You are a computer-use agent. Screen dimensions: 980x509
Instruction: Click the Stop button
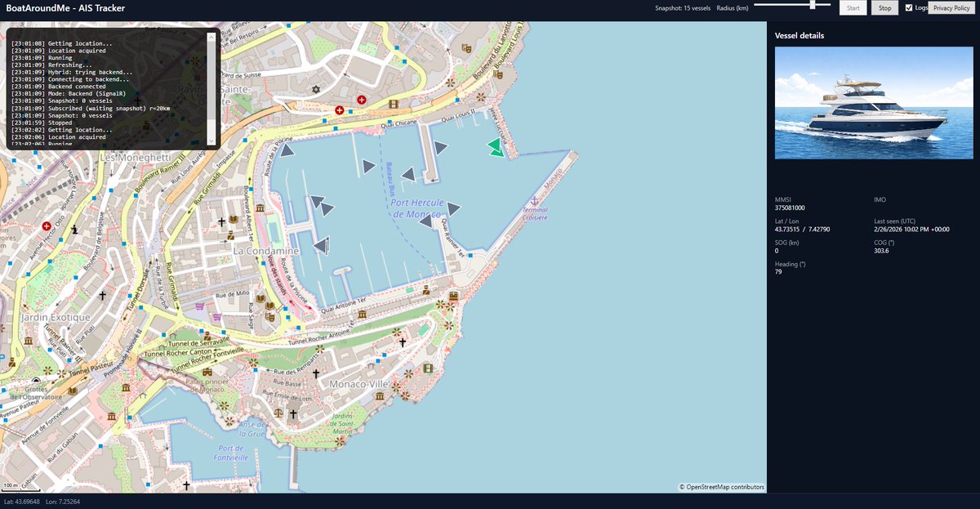884,7
